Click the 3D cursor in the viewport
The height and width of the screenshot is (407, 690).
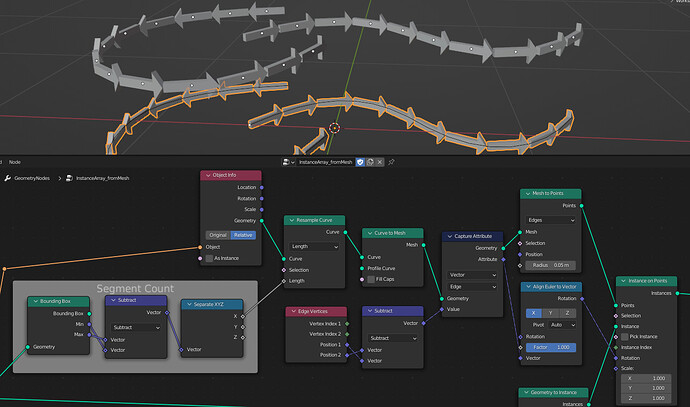pos(334,128)
